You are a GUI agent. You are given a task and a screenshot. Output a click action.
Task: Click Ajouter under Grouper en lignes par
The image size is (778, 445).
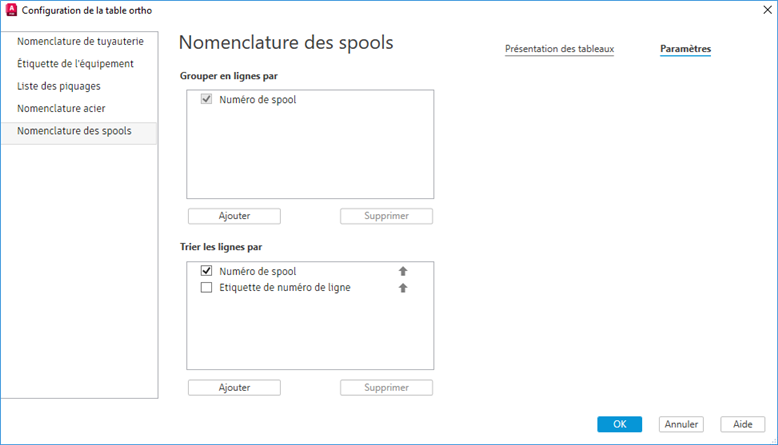(x=234, y=216)
